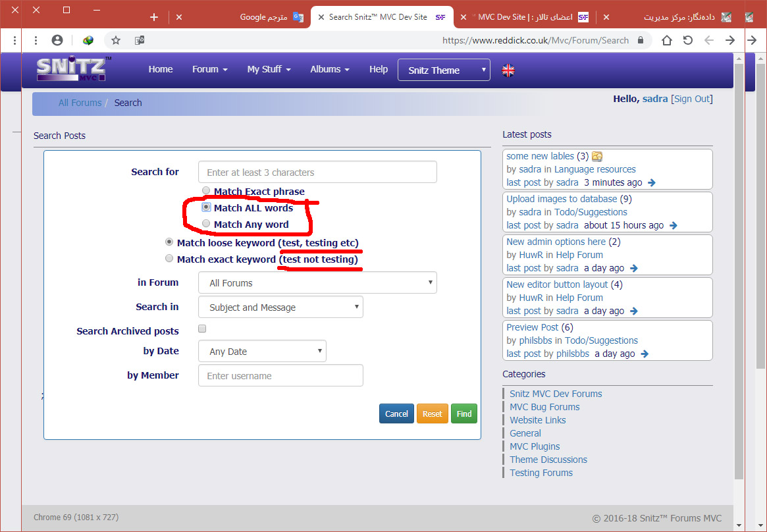Click the page's vertical scrollbar
This screenshot has height=532, width=767.
click(x=739, y=263)
